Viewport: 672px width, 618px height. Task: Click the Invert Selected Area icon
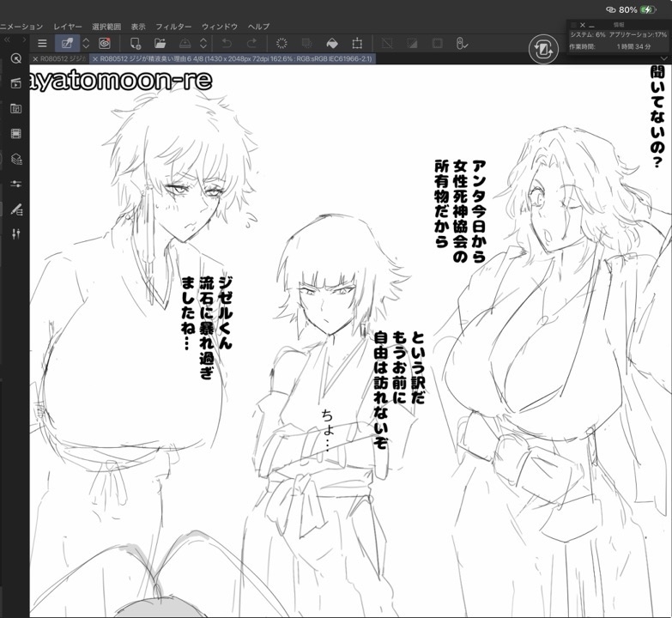point(412,43)
